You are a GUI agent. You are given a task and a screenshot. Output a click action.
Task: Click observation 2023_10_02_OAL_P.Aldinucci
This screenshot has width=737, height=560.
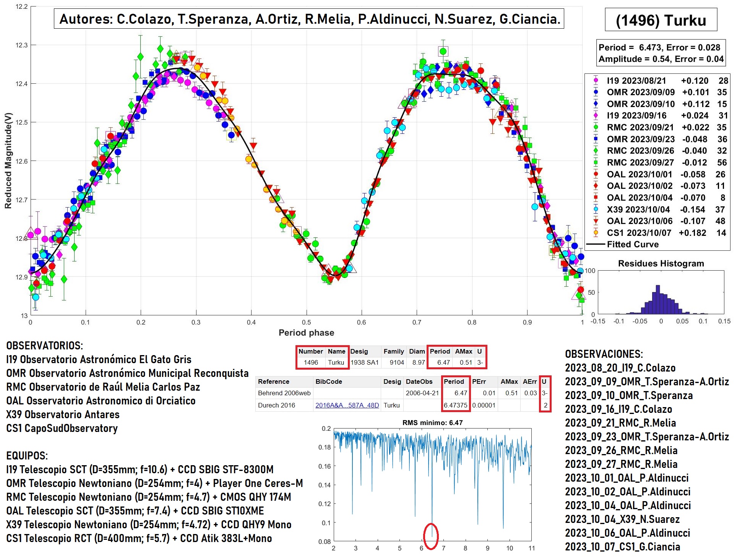click(628, 492)
